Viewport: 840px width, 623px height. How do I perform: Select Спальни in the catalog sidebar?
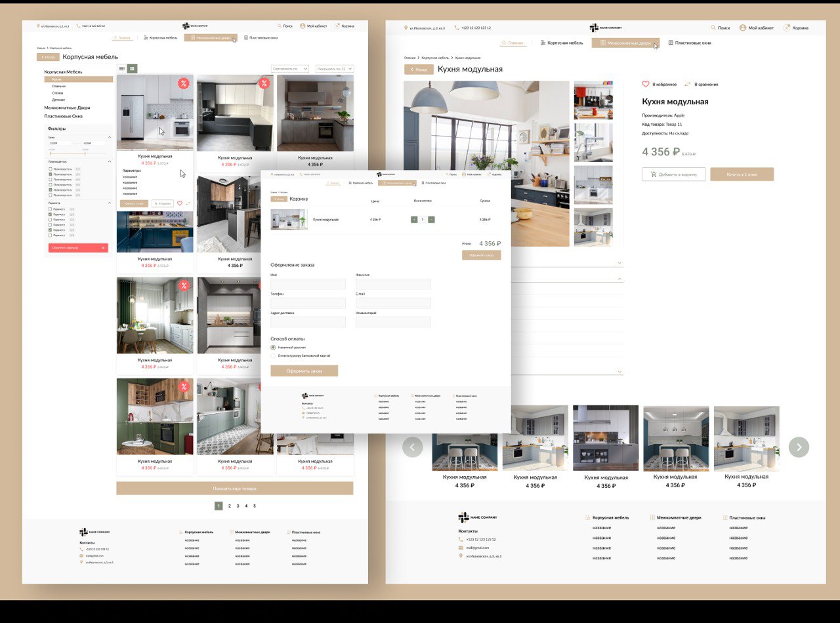pos(59,86)
